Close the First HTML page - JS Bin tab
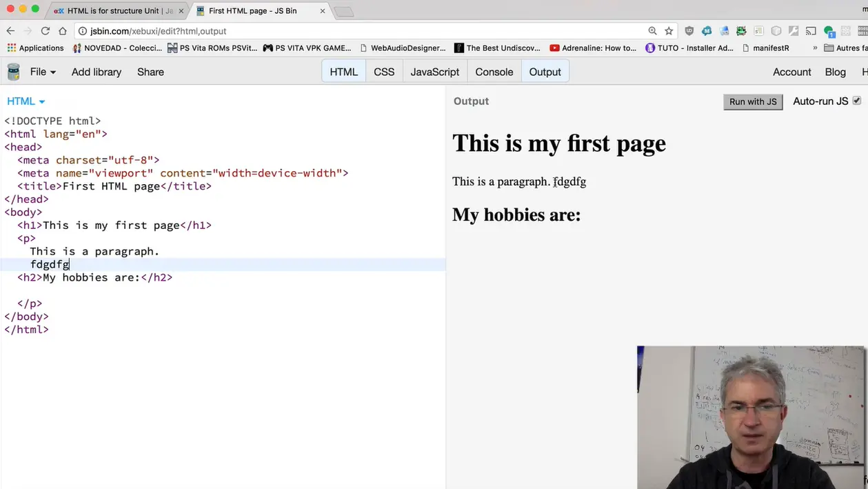 tap(322, 11)
